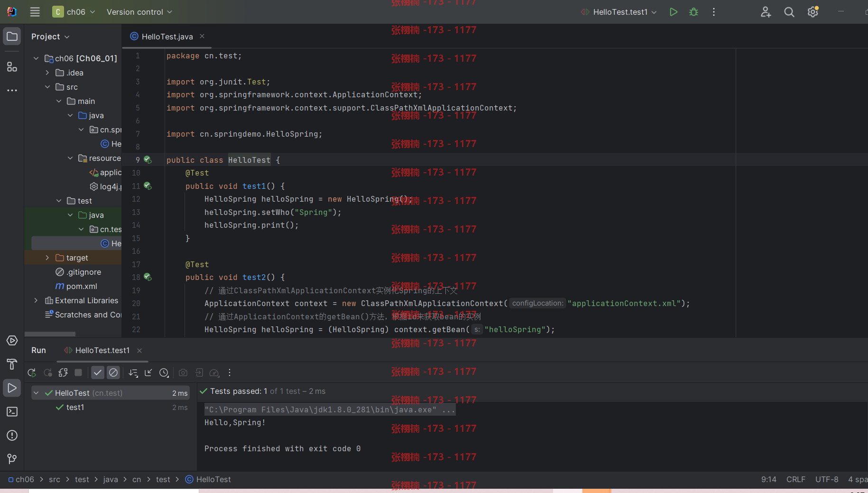Image resolution: width=868 pixels, height=493 pixels.
Task: Select log4j properties file in tree
Action: coord(105,186)
